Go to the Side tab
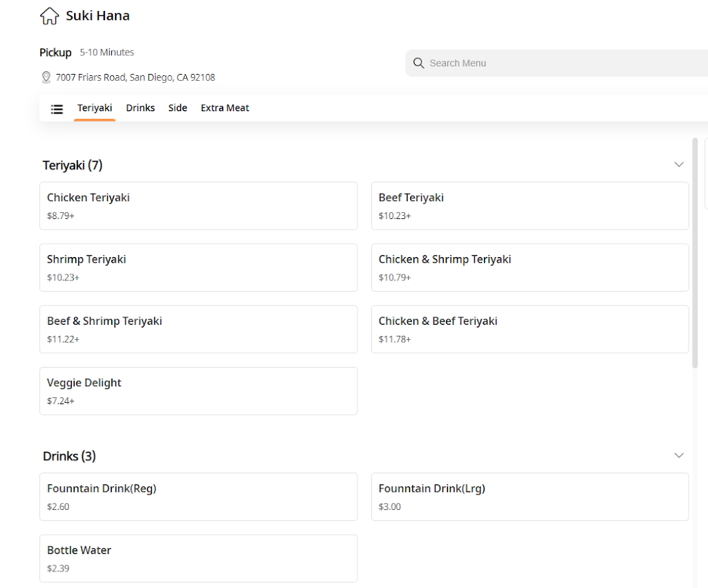This screenshot has width=708, height=588. (178, 108)
